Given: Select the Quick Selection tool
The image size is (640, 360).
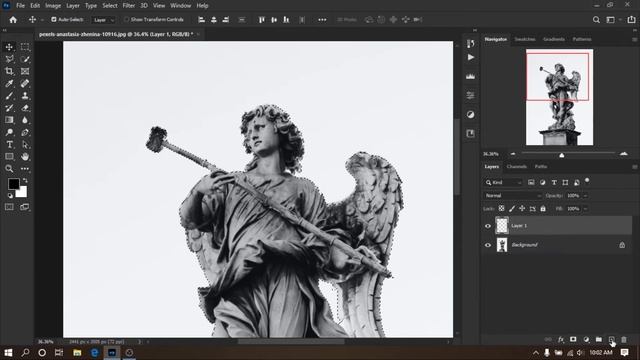Looking at the screenshot, I should pyautogui.click(x=25, y=59).
